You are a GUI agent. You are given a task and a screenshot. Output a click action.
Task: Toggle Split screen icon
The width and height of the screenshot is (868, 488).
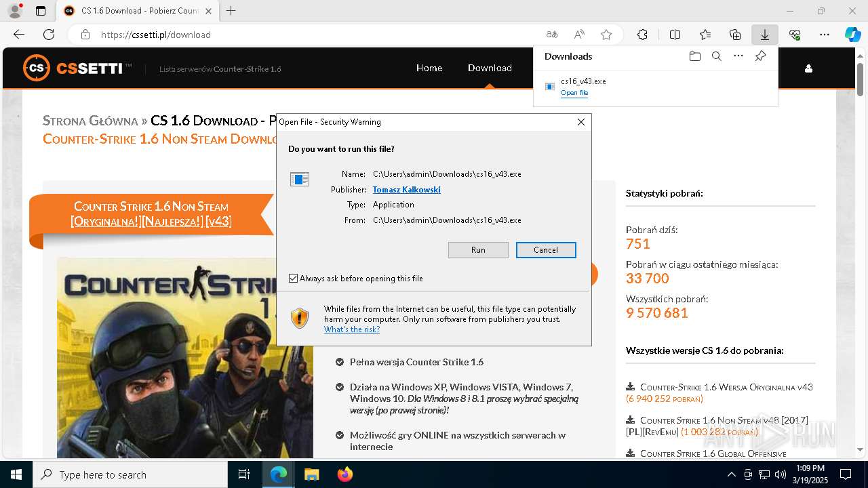coord(675,35)
